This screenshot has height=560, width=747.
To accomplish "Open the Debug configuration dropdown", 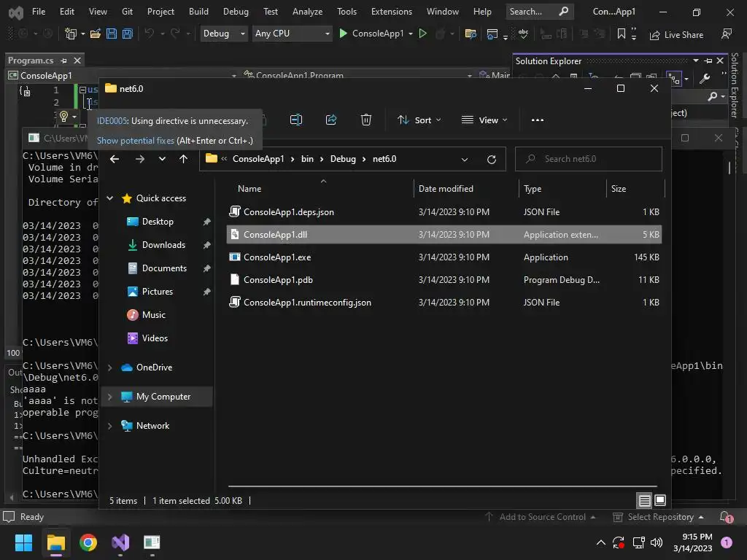I will [x=224, y=34].
